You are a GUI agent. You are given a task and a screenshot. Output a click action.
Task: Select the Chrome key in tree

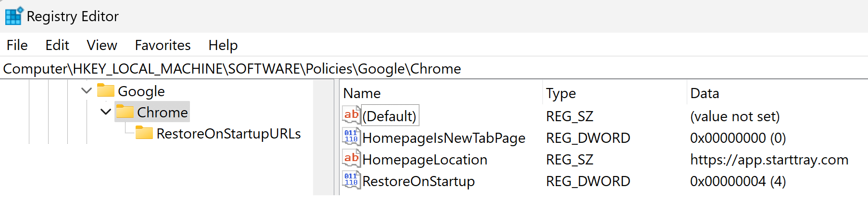163,113
